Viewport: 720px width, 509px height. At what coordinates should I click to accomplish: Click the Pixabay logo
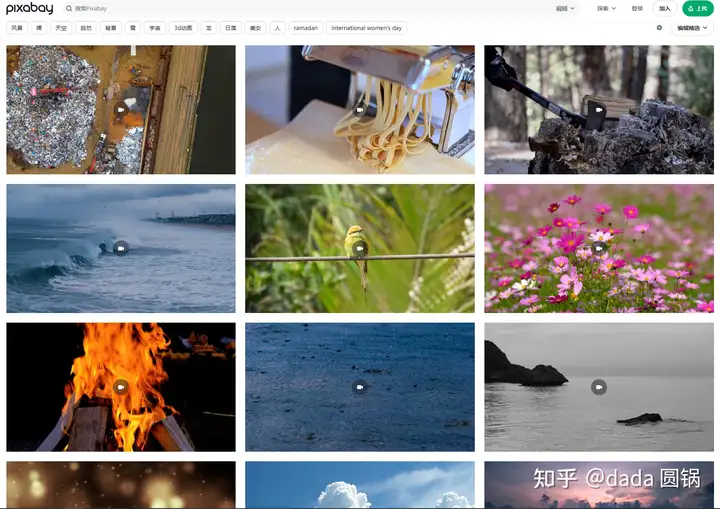click(x=29, y=8)
